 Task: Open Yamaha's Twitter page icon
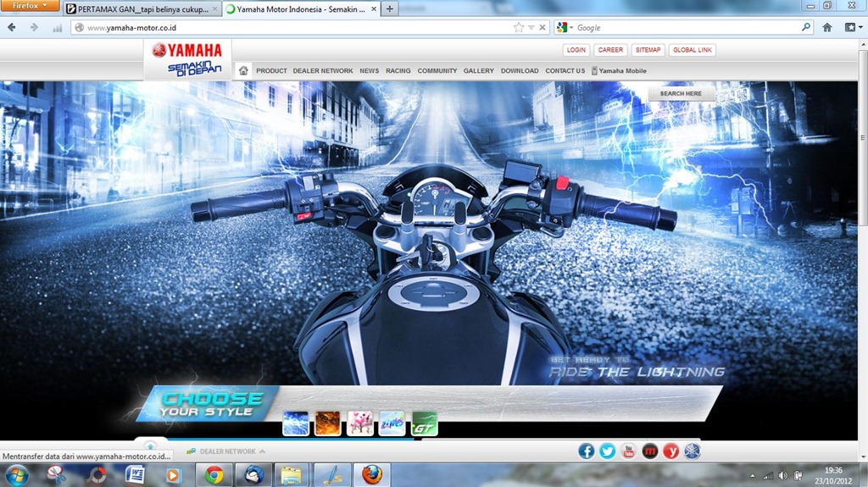click(x=607, y=451)
